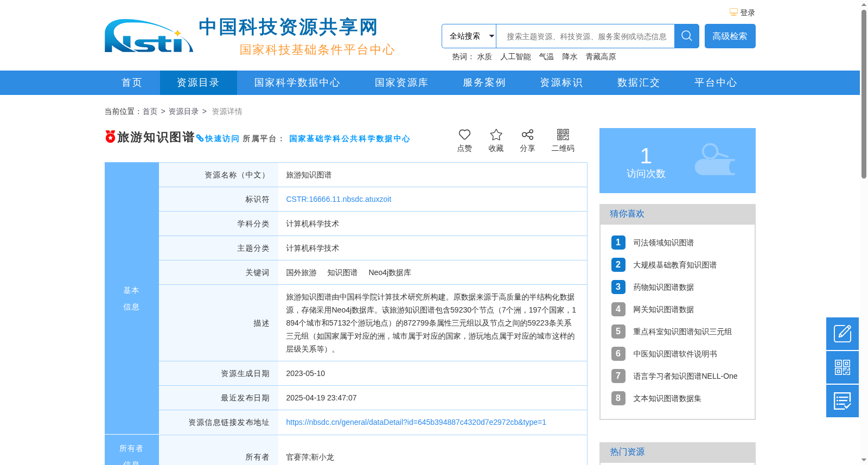Open the 平台中心 nav tab

point(715,82)
